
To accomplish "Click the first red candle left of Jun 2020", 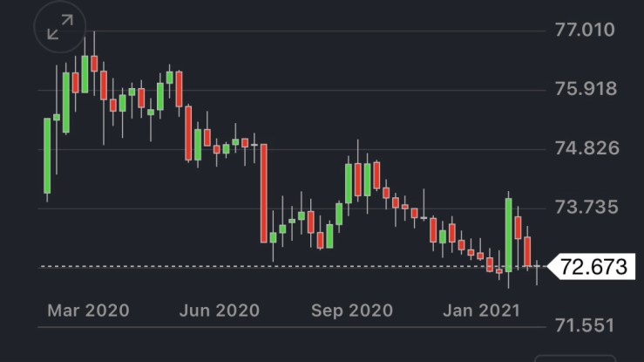I will (x=188, y=133).
